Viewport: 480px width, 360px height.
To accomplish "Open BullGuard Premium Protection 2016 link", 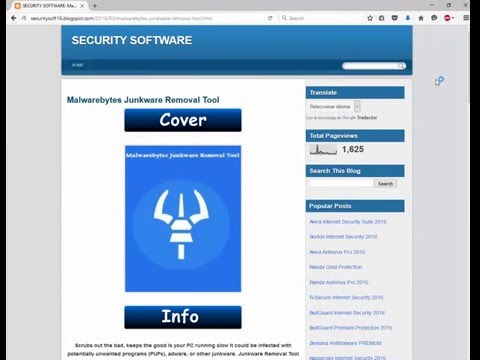I will (x=351, y=328).
